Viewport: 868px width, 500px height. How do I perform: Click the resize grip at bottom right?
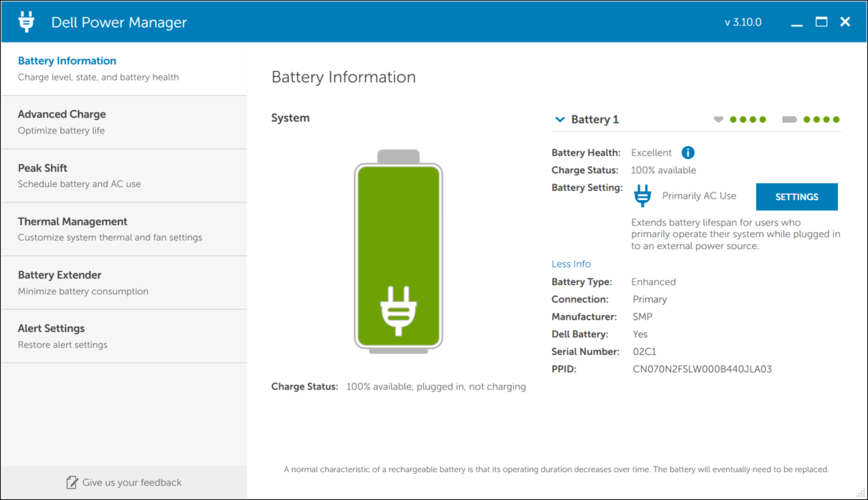pyautogui.click(x=859, y=492)
